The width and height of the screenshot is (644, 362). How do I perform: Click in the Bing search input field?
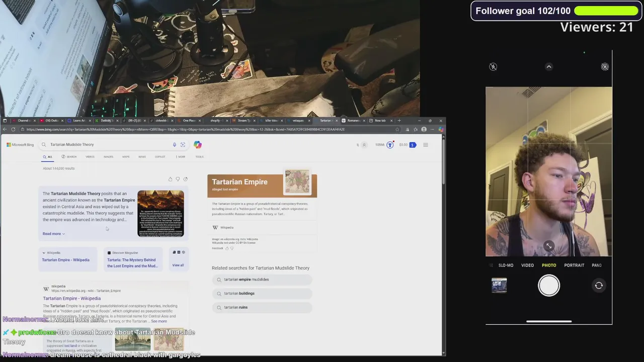[x=108, y=145]
